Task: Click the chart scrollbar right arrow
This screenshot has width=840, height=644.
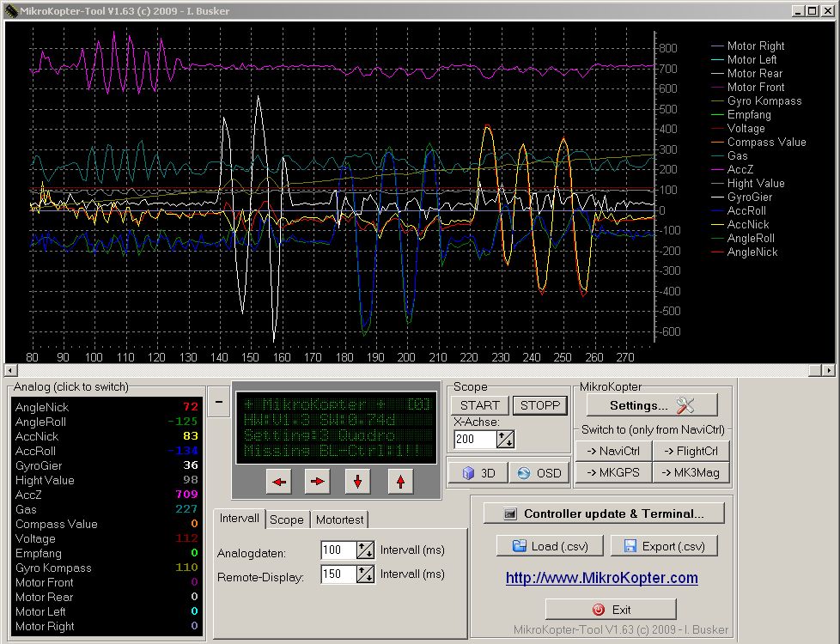Action: tap(829, 370)
